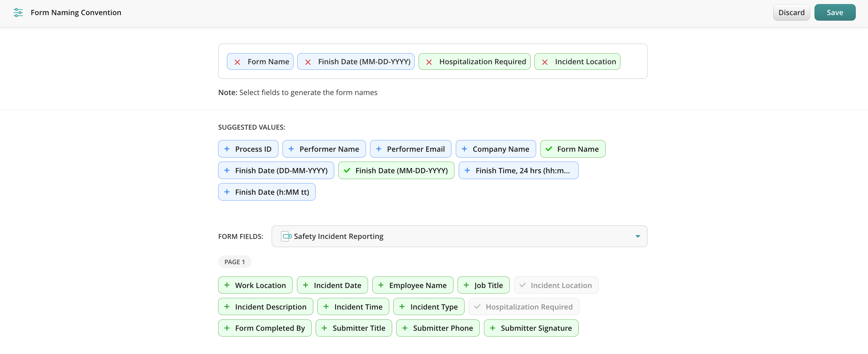Screen dimensions: 868x354
Task: Add Process ID using plus icon
Action: tap(227, 149)
